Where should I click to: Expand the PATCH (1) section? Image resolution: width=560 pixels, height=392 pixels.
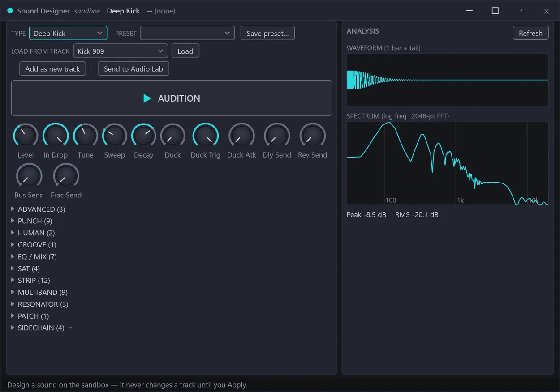point(30,316)
